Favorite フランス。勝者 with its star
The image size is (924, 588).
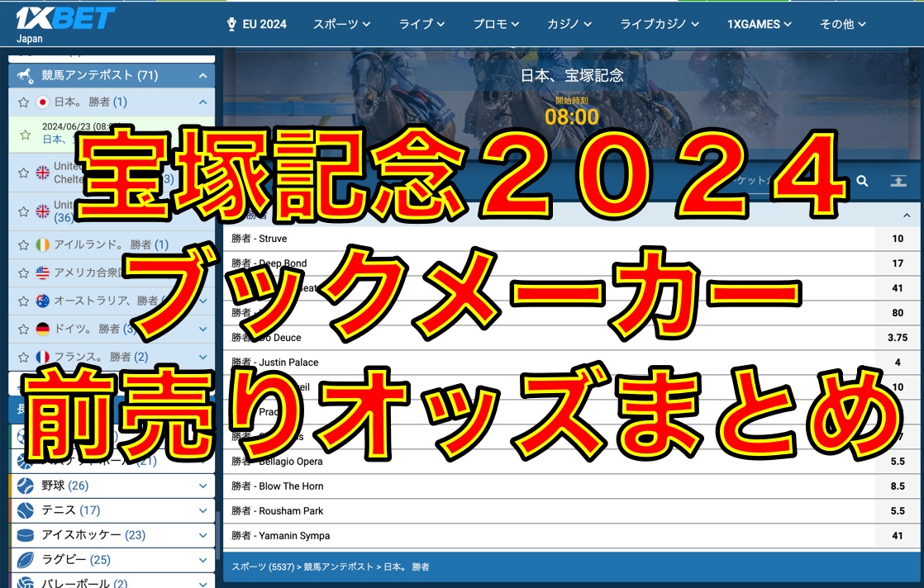[24, 358]
